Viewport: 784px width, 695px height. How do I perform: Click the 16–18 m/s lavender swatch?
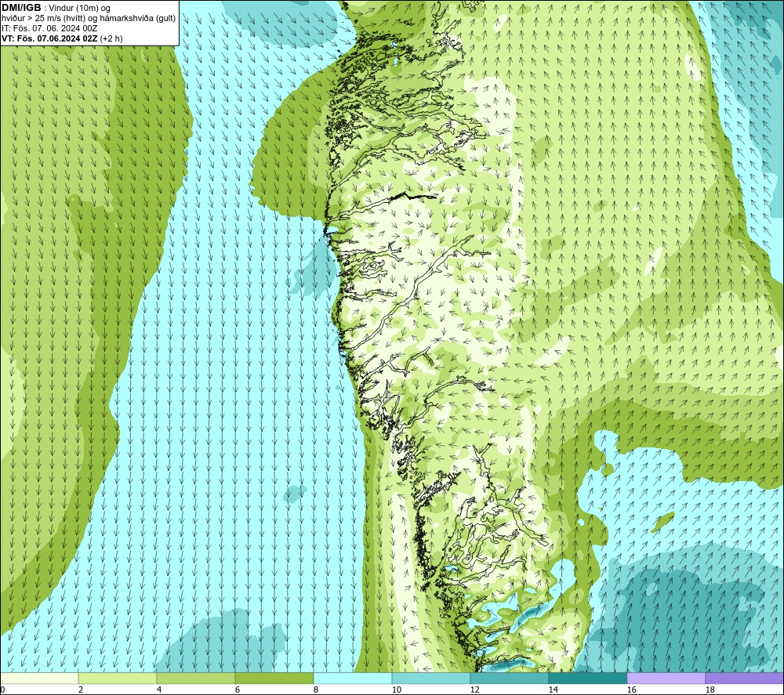tap(666, 679)
